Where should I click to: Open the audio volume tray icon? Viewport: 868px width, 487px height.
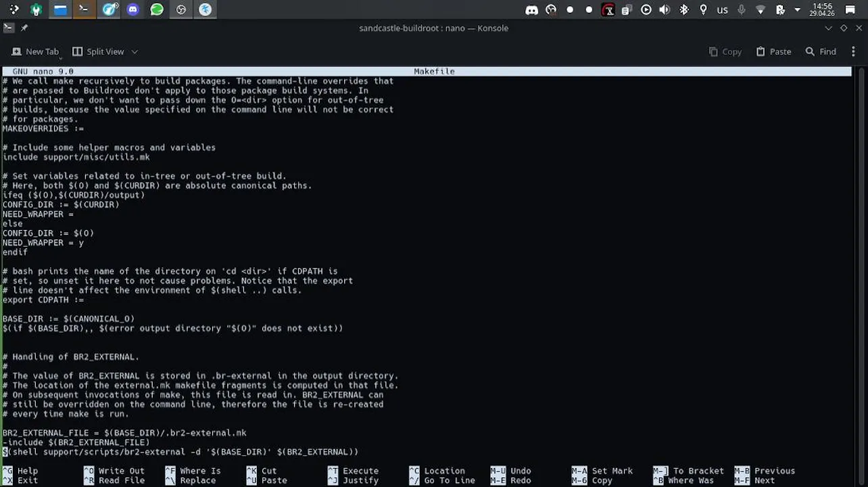(x=665, y=10)
